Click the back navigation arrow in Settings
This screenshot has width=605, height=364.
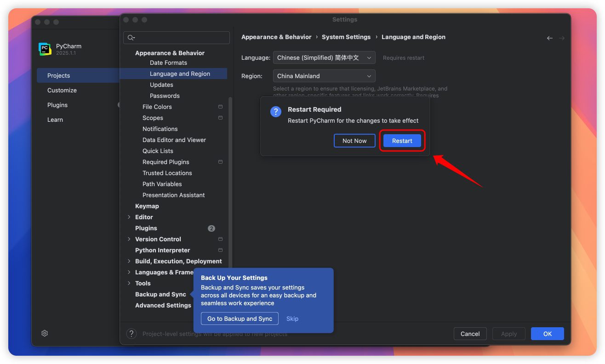pyautogui.click(x=549, y=38)
